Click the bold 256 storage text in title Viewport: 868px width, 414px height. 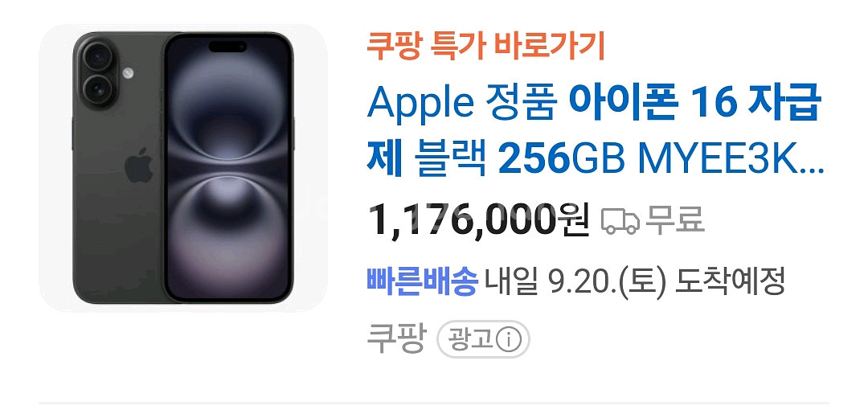point(534,159)
